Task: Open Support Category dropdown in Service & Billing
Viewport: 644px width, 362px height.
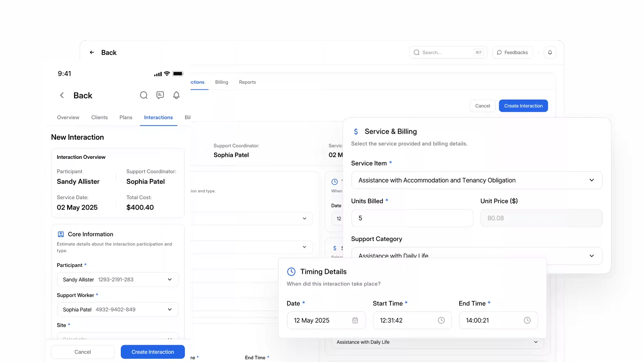Action: (x=477, y=256)
